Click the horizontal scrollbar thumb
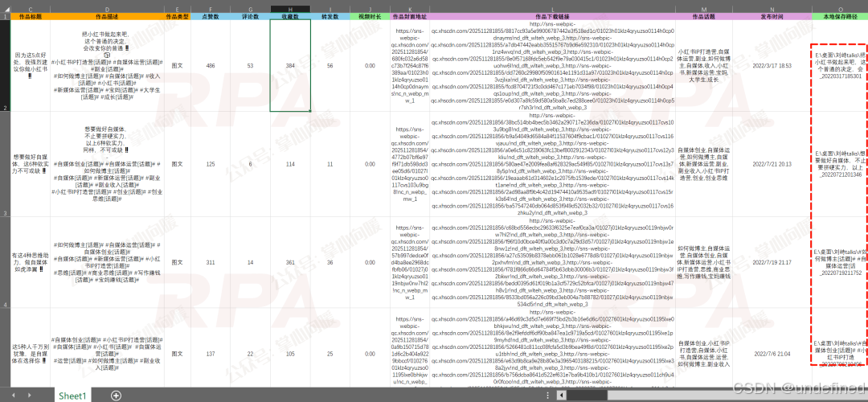The image size is (868, 402). pyautogui.click(x=587, y=396)
